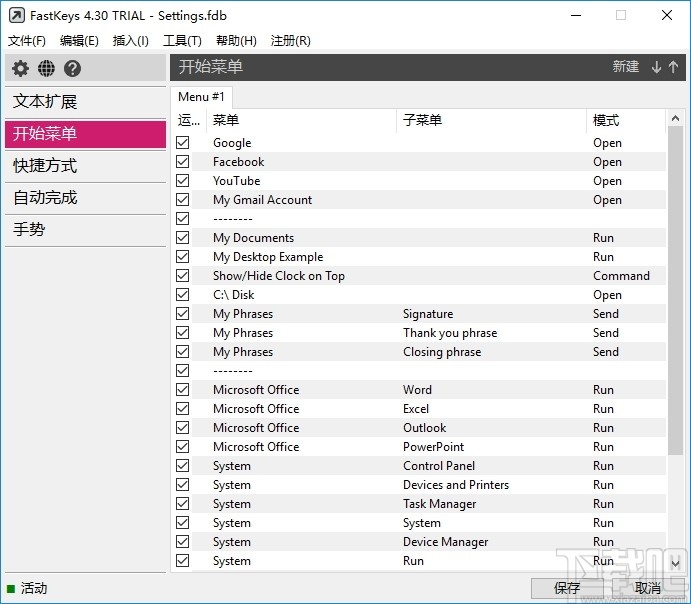This screenshot has height=604, width=691.
Task: Click the 新建 button
Action: point(625,67)
